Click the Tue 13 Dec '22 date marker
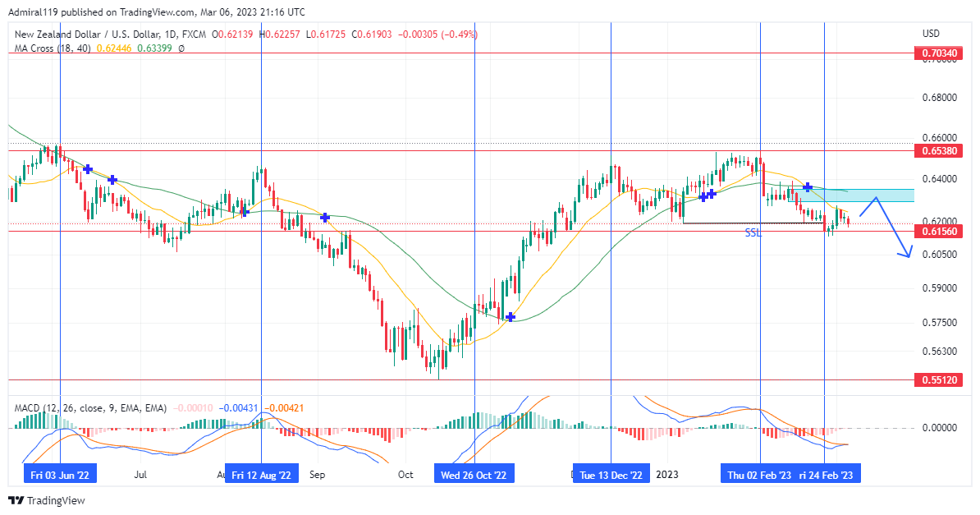This screenshot has height=515, width=980. [611, 475]
